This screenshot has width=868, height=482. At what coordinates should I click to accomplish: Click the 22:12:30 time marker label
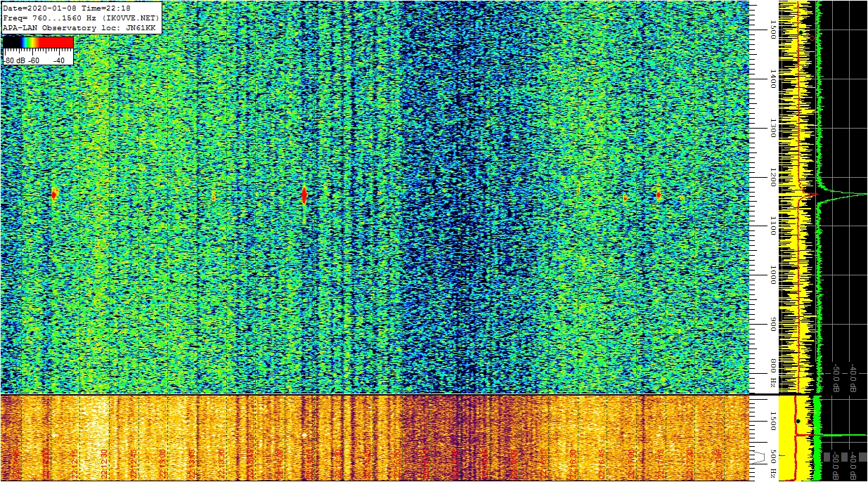(x=104, y=463)
